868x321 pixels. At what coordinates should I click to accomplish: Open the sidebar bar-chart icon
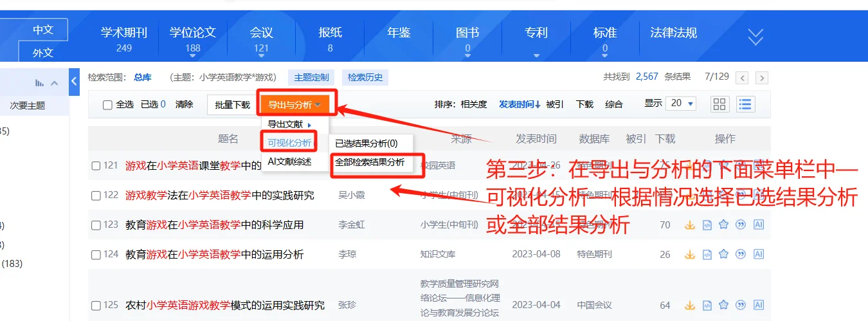coord(40,83)
